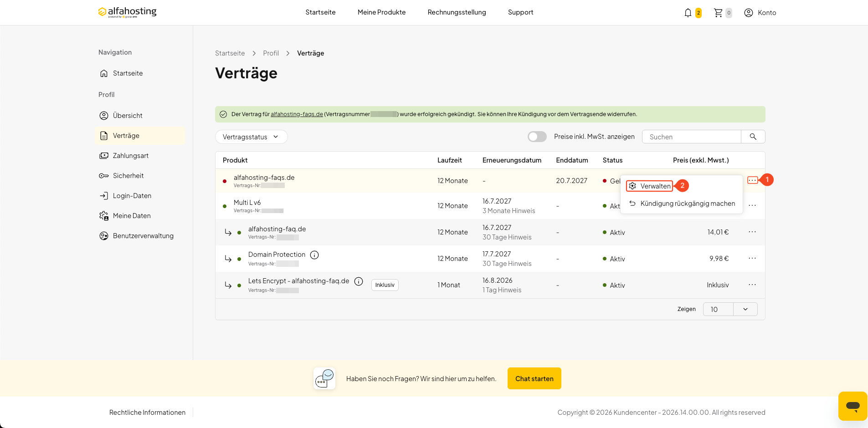
Task: Expand the Vertragsstatus filter dropdown
Action: (251, 137)
